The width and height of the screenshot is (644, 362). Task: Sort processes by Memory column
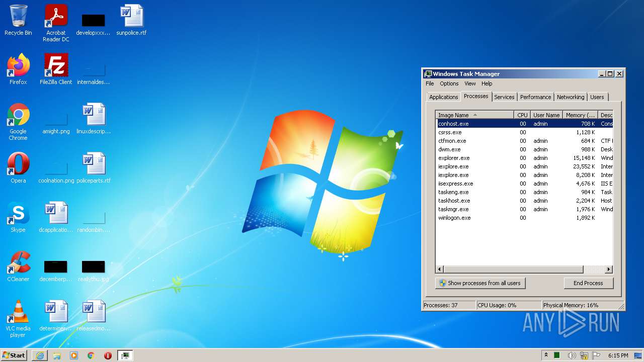[x=580, y=115]
